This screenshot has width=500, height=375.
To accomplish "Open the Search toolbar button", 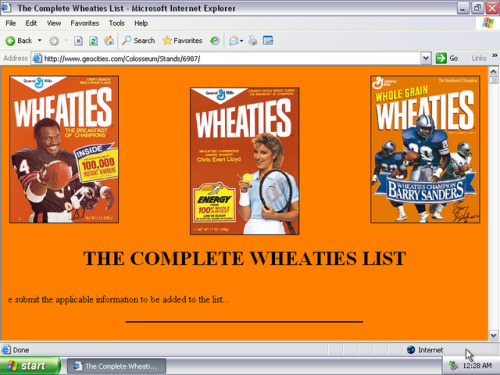I will click(x=138, y=41).
